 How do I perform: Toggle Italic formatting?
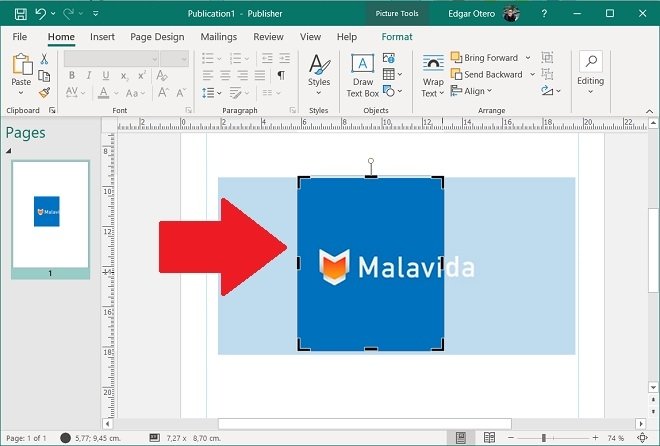click(89, 76)
